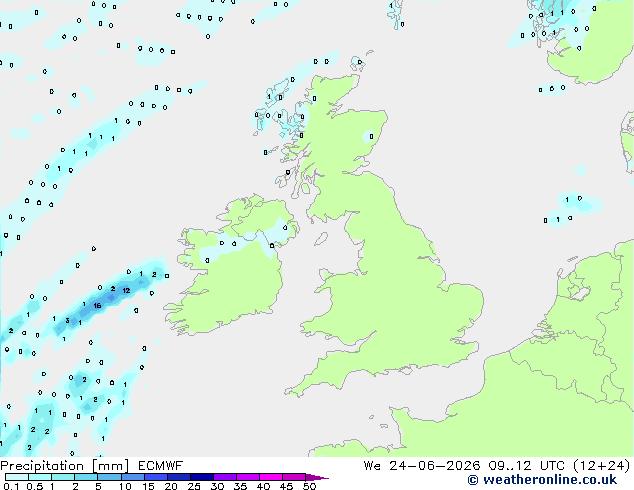Viewport: 634px width, 490px height.
Task: Click the "16" precipitation value on map
Action: click(x=97, y=306)
